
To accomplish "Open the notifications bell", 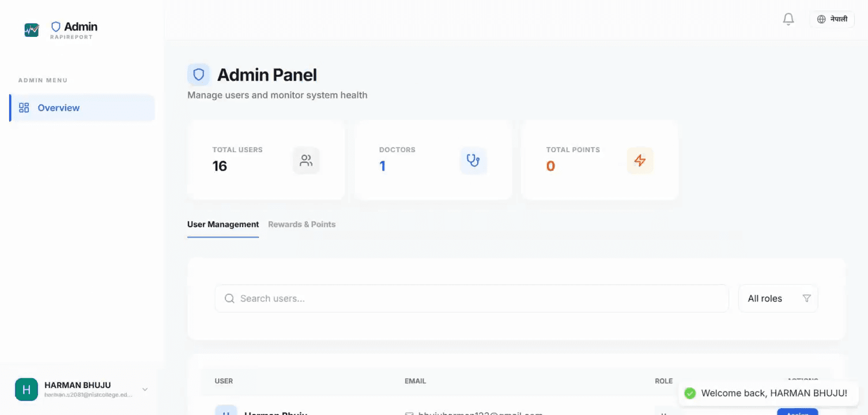I will pos(788,19).
